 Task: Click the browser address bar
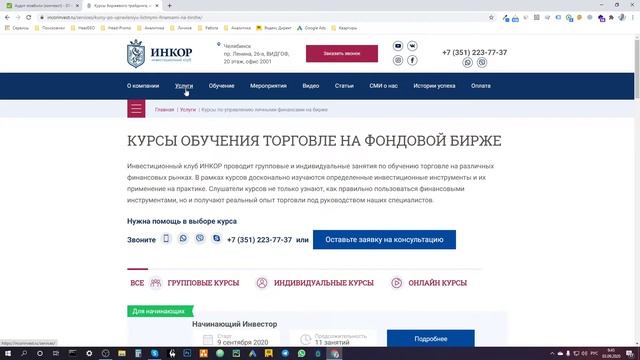pyautogui.click(x=261, y=18)
